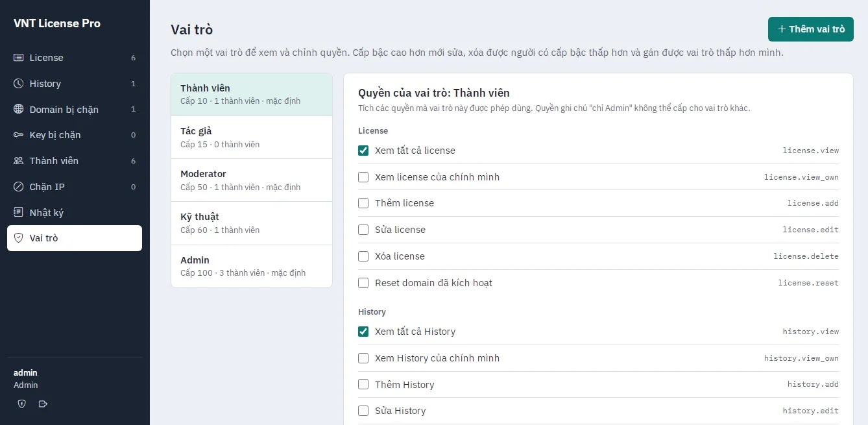Select the Admin role in the list
The width and height of the screenshot is (868, 425).
pyautogui.click(x=252, y=266)
